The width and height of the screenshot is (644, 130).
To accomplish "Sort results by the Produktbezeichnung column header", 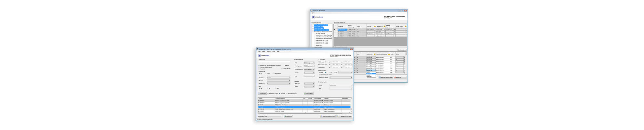I will click(x=280, y=98).
